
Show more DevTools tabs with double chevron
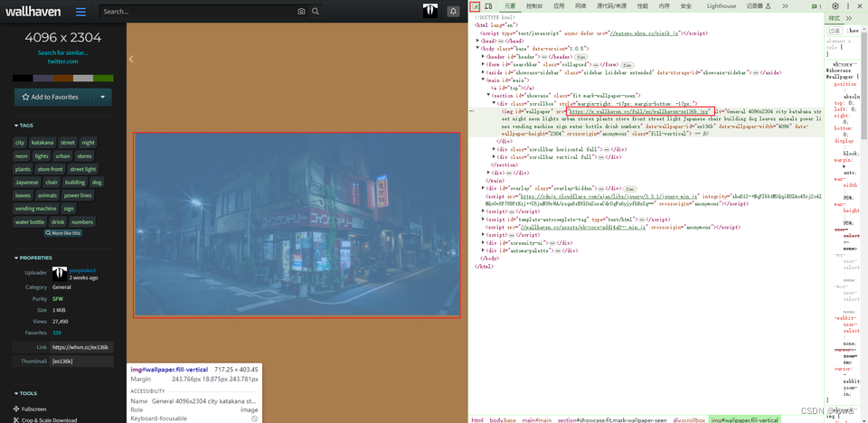tap(785, 6)
